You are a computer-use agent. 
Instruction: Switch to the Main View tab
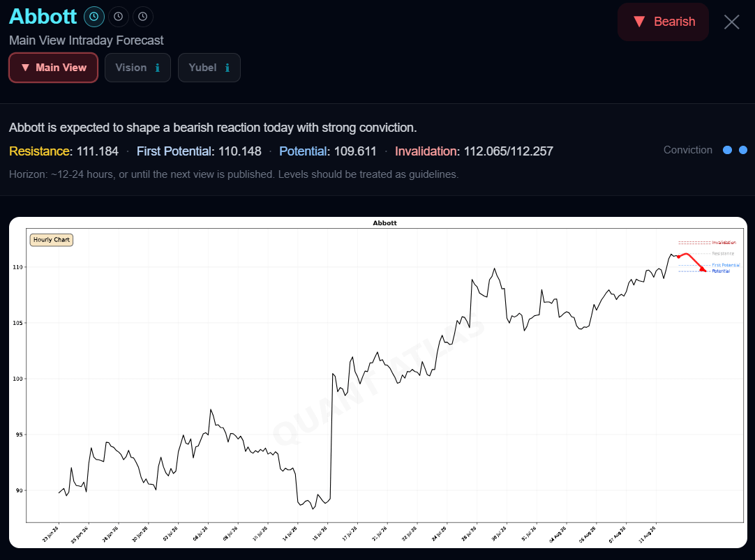(x=54, y=68)
